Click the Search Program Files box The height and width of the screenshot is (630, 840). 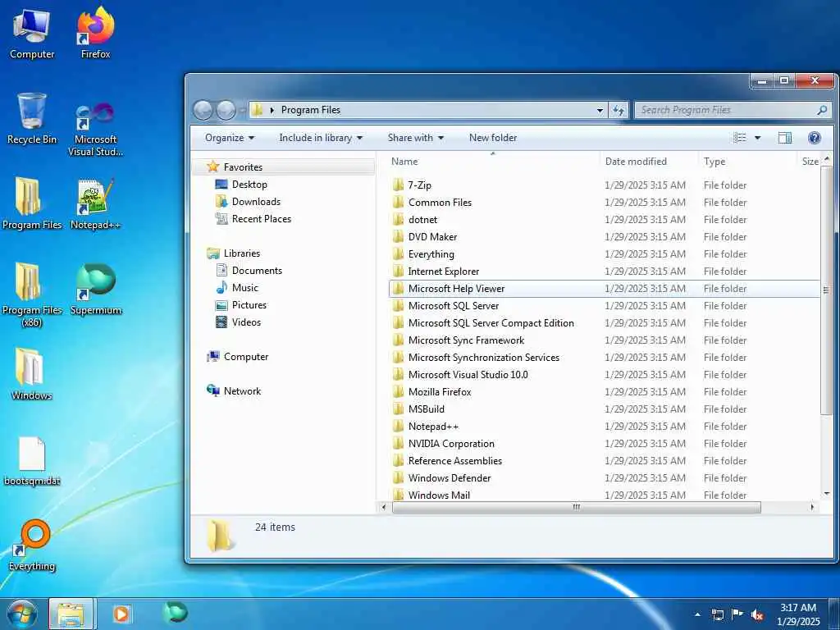733,110
